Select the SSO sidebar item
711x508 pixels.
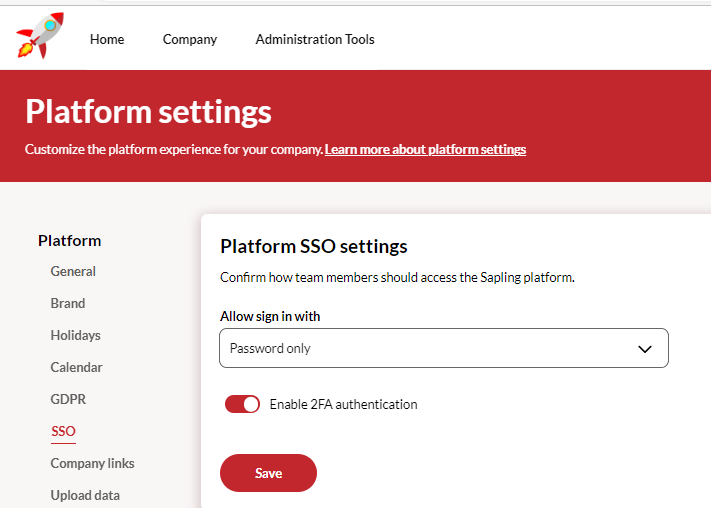coord(63,431)
